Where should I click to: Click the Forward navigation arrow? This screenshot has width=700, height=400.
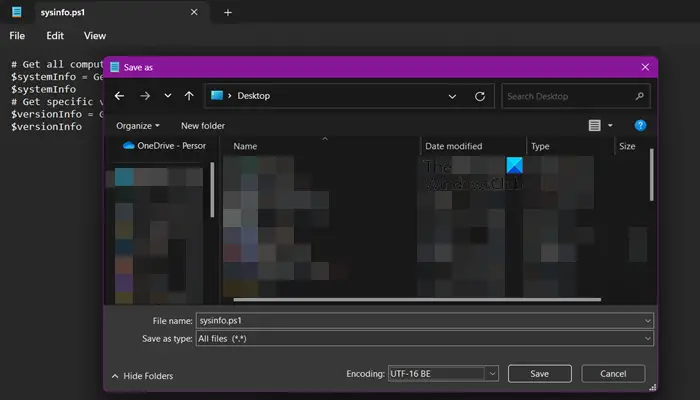coord(144,96)
